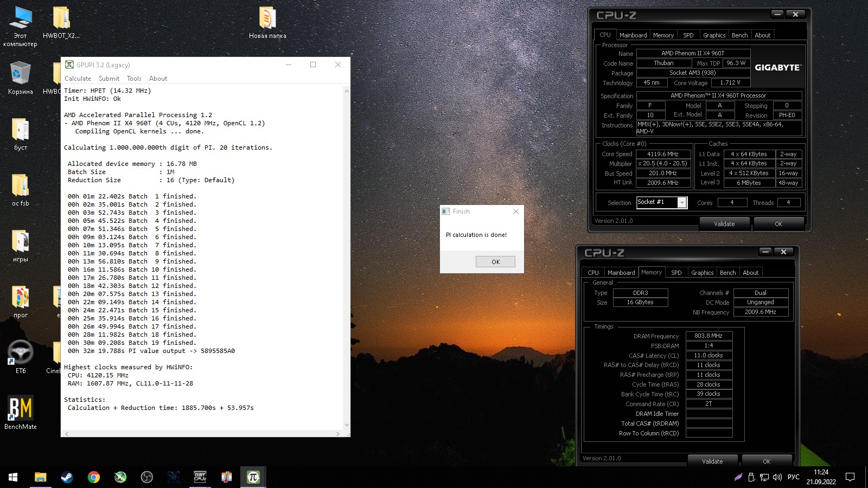The height and width of the screenshot is (488, 868).
Task: Open the volume speaker tray icon
Action: (777, 477)
